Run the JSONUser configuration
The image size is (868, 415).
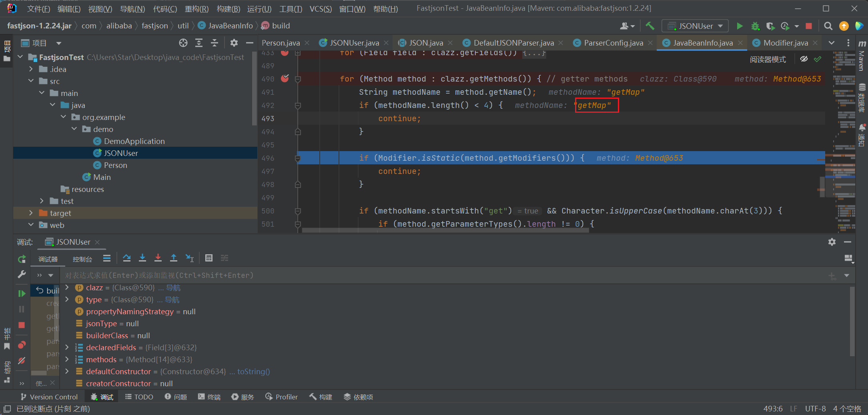[x=740, y=26]
